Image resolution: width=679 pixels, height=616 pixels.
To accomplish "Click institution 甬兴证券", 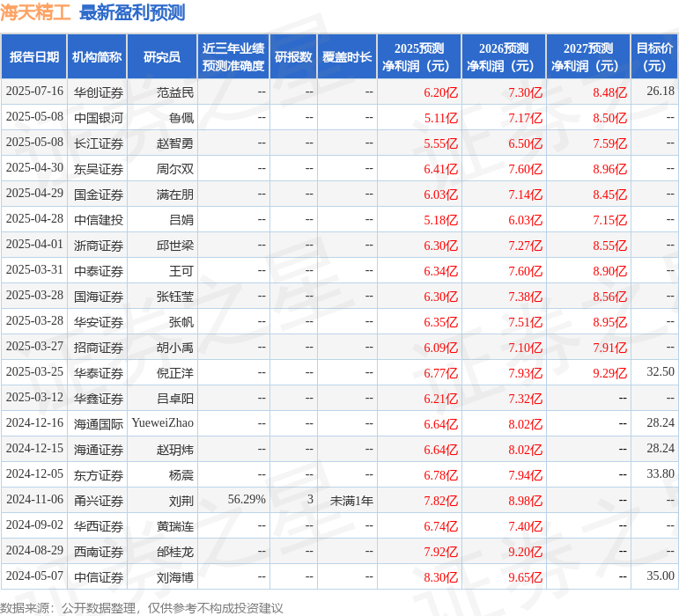I will [99, 501].
